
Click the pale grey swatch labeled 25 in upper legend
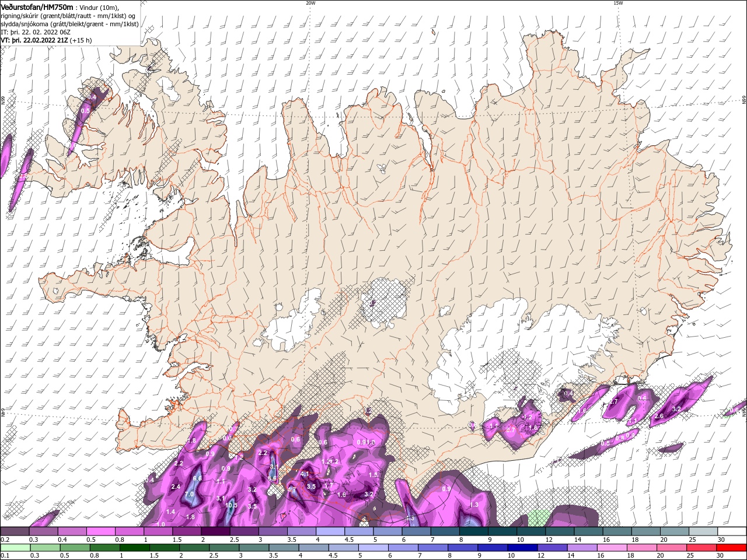point(703,531)
